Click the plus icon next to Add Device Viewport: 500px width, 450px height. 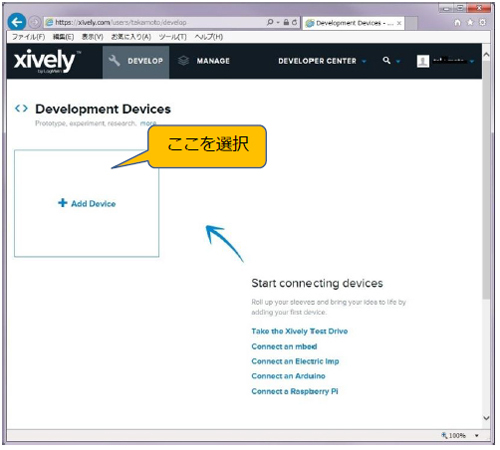pyautogui.click(x=63, y=203)
